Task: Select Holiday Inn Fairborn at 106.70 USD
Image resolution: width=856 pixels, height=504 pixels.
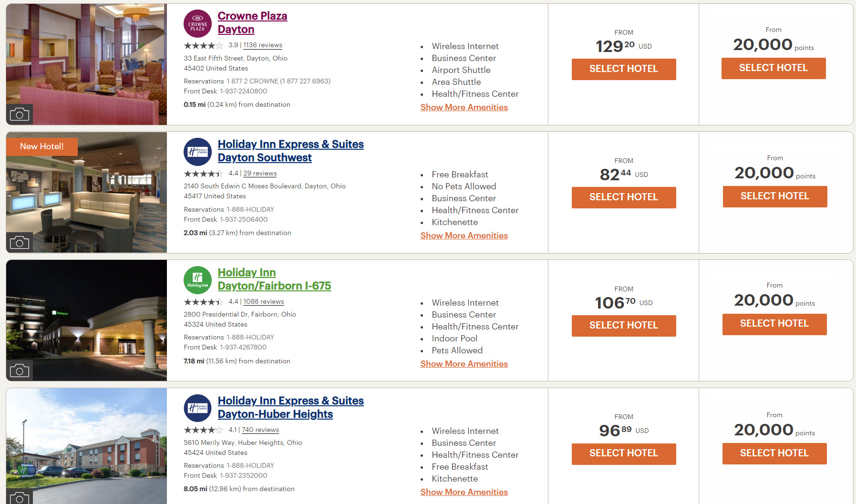Action: click(624, 326)
